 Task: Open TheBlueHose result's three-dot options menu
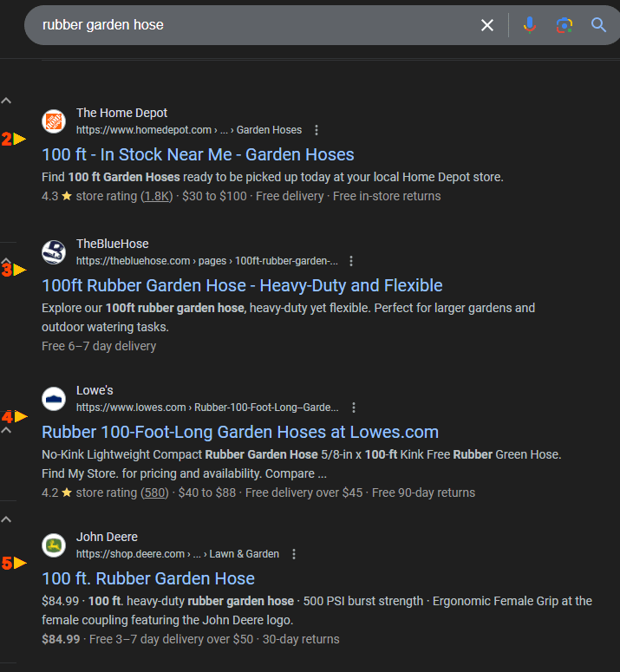coord(351,261)
